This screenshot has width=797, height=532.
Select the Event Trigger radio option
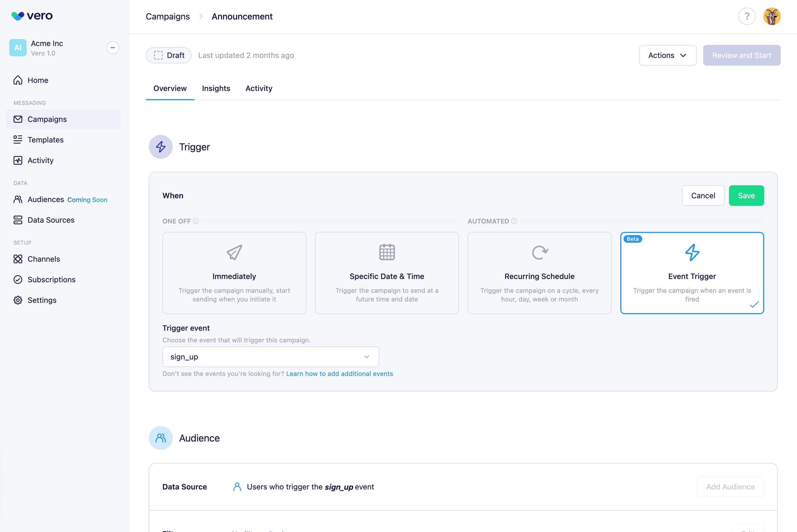click(x=692, y=273)
